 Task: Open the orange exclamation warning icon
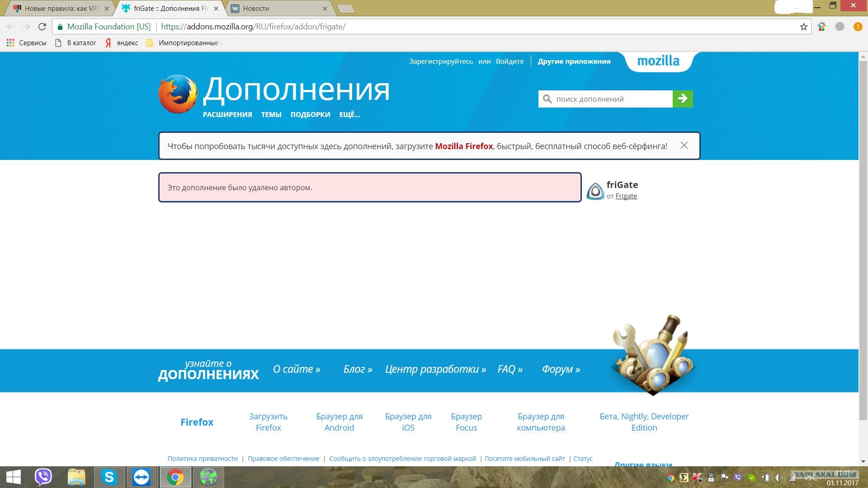click(858, 27)
